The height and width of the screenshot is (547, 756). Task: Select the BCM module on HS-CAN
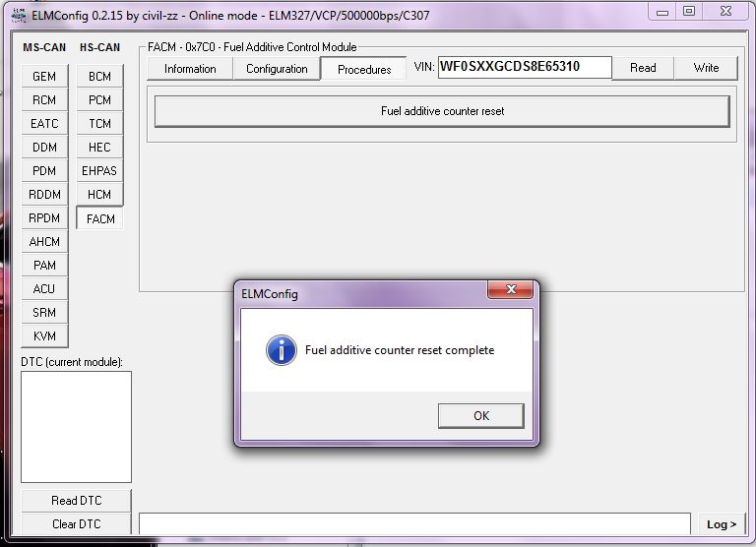pos(99,77)
